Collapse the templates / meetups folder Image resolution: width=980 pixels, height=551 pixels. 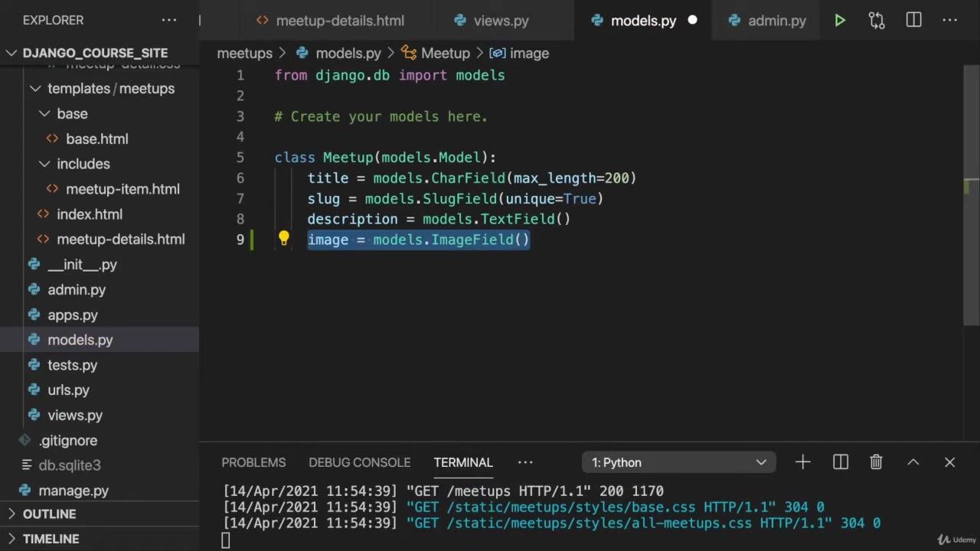coord(35,89)
